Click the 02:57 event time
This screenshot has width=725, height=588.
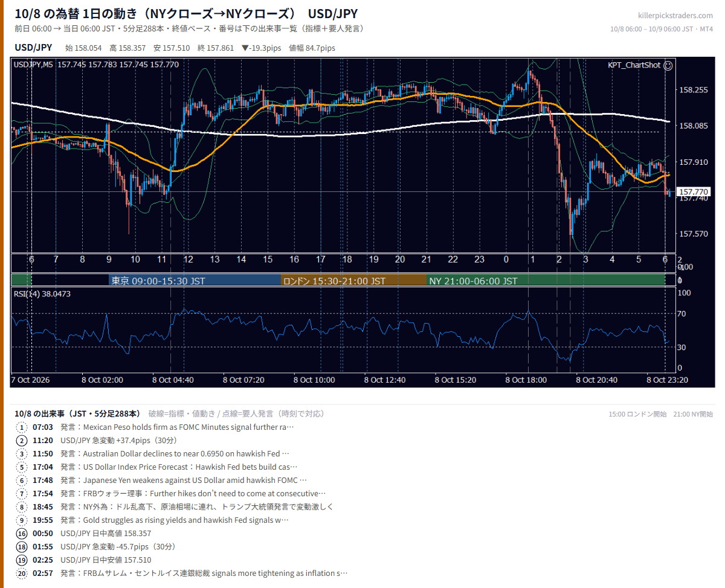coord(42,573)
